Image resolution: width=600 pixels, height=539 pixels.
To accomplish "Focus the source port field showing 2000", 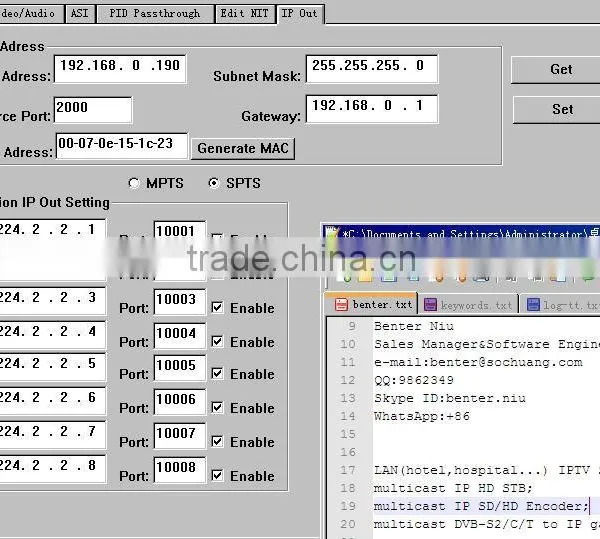I will coord(93,110).
